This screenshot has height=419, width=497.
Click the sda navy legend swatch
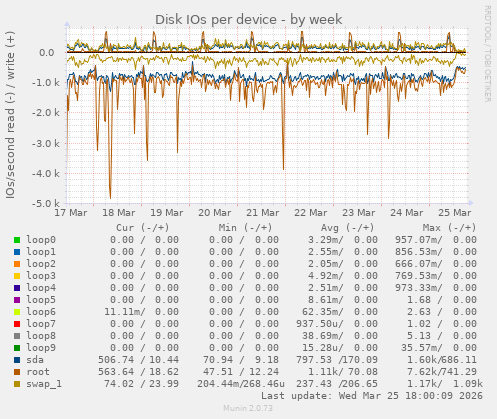tap(17, 360)
